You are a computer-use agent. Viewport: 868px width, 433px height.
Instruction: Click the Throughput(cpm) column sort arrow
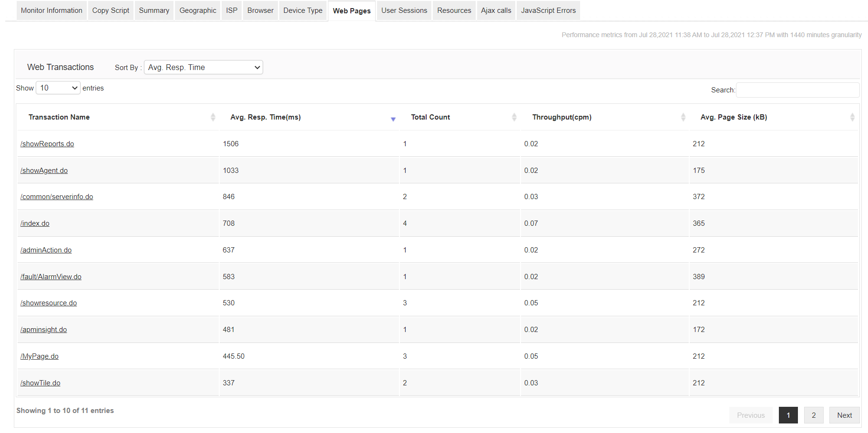click(684, 117)
